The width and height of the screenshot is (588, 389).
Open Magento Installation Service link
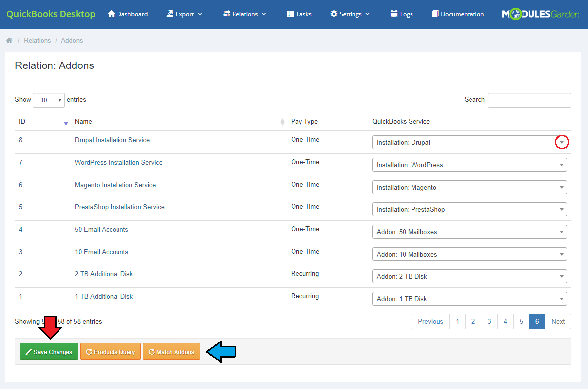115,185
